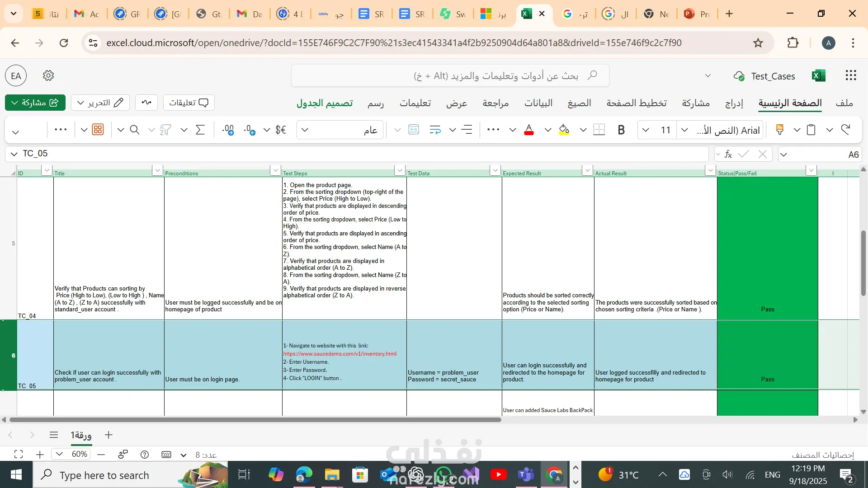The height and width of the screenshot is (488, 868).
Task: Expand the font size dropdown
Action: tap(646, 130)
